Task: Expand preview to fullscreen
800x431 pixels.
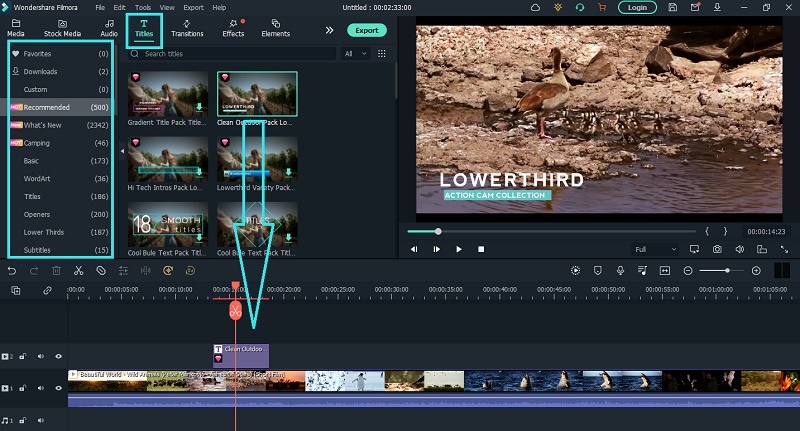Action: pos(784,249)
